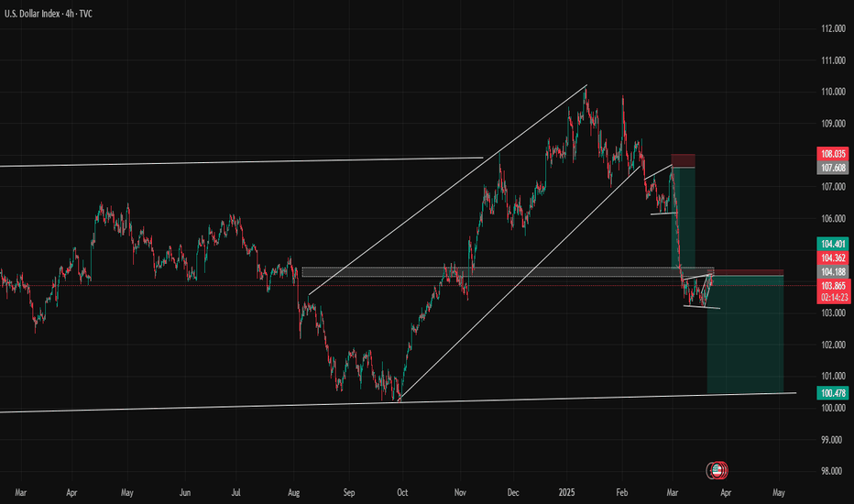
Task: Click the Sep label on the time axis
Action: 349,493
